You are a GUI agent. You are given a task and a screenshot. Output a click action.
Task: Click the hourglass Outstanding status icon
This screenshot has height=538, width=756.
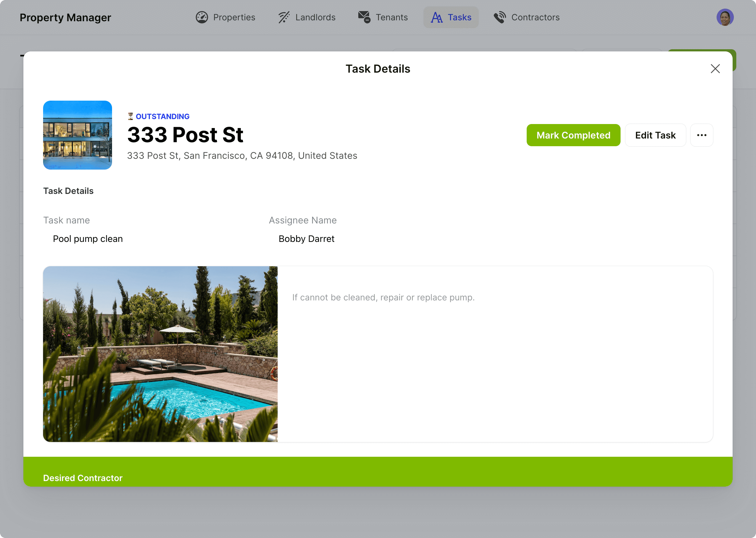coord(131,116)
